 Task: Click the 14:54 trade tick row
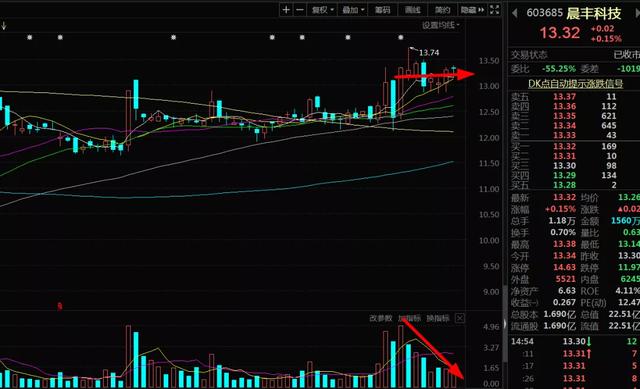574,341
